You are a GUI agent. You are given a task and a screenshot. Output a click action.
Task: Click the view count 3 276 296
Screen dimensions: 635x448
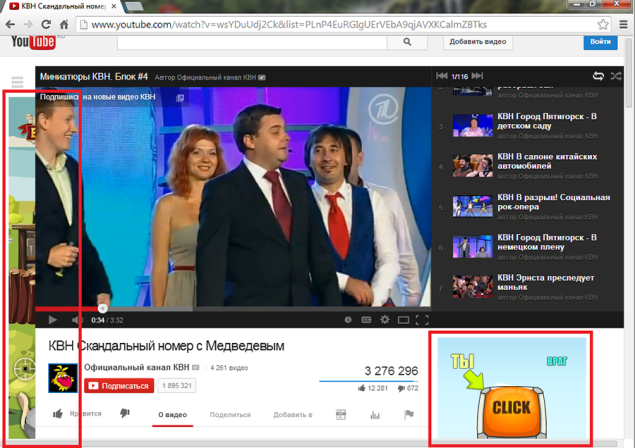point(391,371)
